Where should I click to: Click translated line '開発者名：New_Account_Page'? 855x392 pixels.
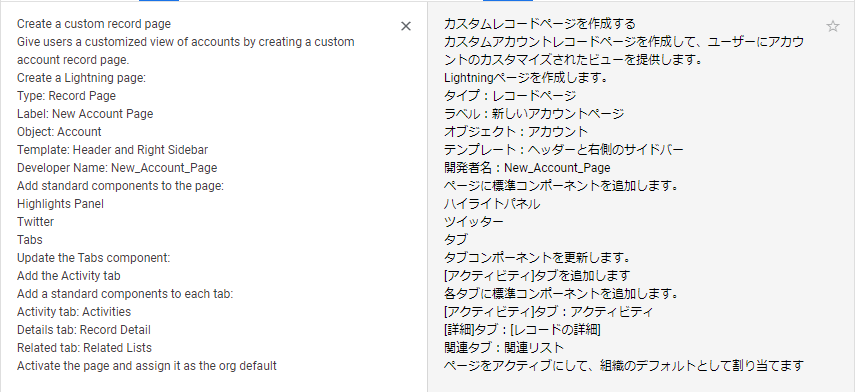pos(527,168)
